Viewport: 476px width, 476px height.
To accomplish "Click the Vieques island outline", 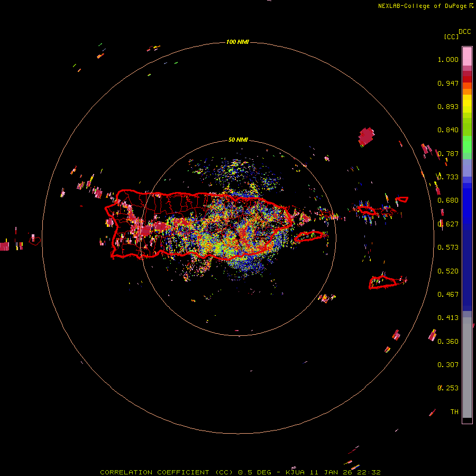I will point(309,236).
